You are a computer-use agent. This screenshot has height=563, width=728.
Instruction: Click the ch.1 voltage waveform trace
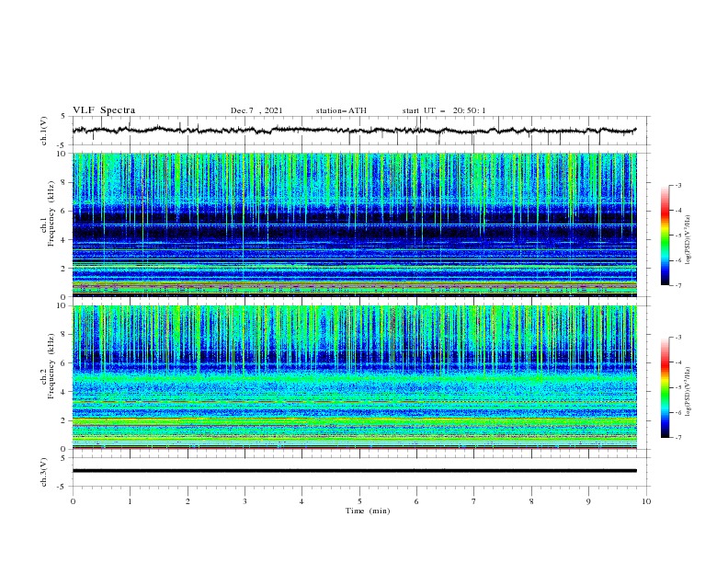point(354,131)
